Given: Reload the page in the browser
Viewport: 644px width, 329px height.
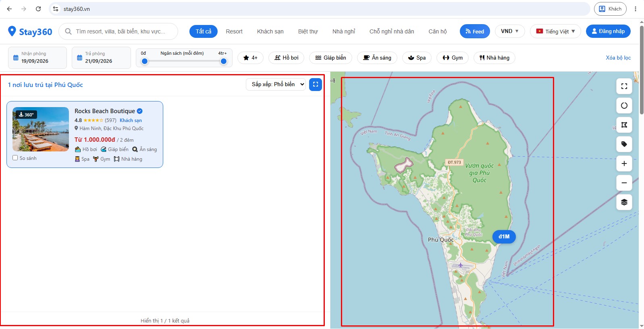Looking at the screenshot, I should (38, 9).
